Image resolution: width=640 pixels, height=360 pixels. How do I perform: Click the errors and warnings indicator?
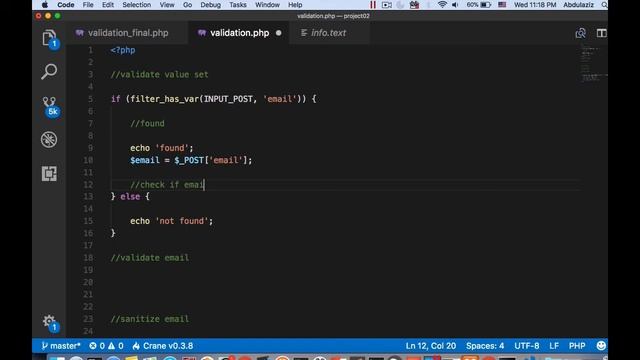[107, 346]
